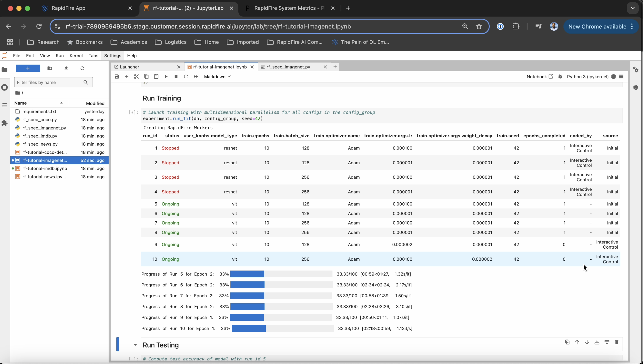Create a new folder in file browser

tap(50, 68)
